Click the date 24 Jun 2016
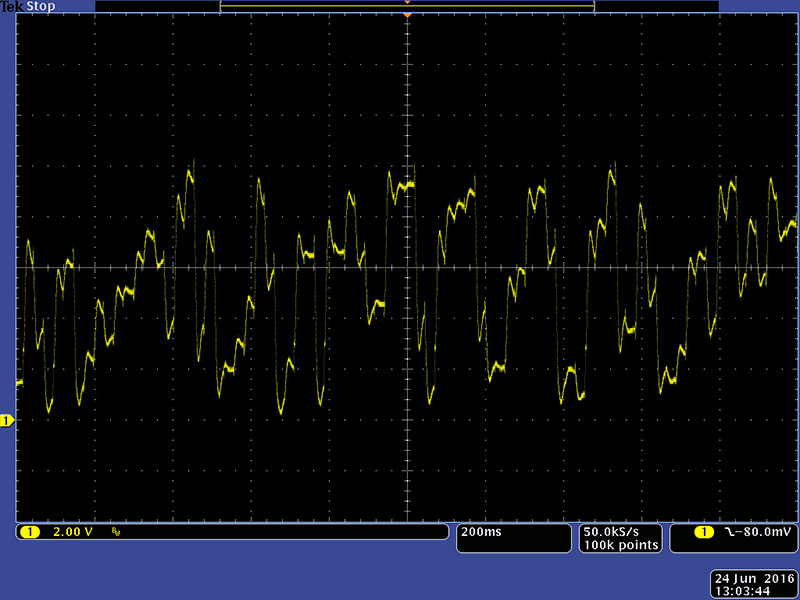 click(x=752, y=578)
